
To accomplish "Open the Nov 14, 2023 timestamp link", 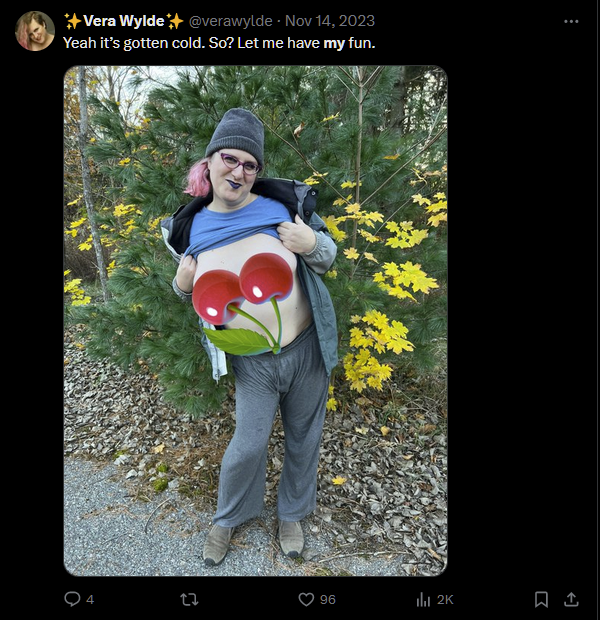I will [330, 21].
